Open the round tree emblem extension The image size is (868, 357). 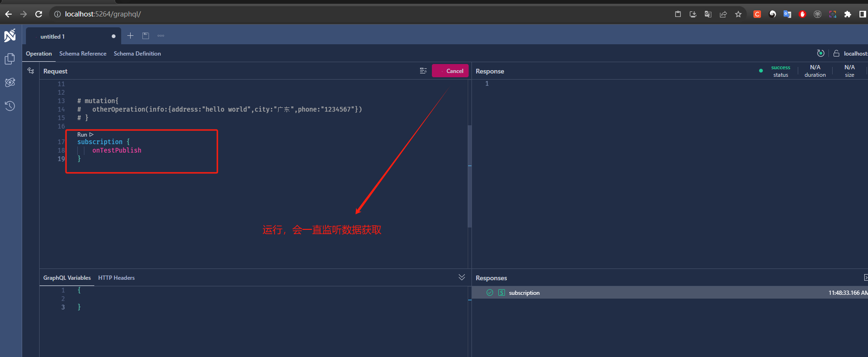point(818,14)
